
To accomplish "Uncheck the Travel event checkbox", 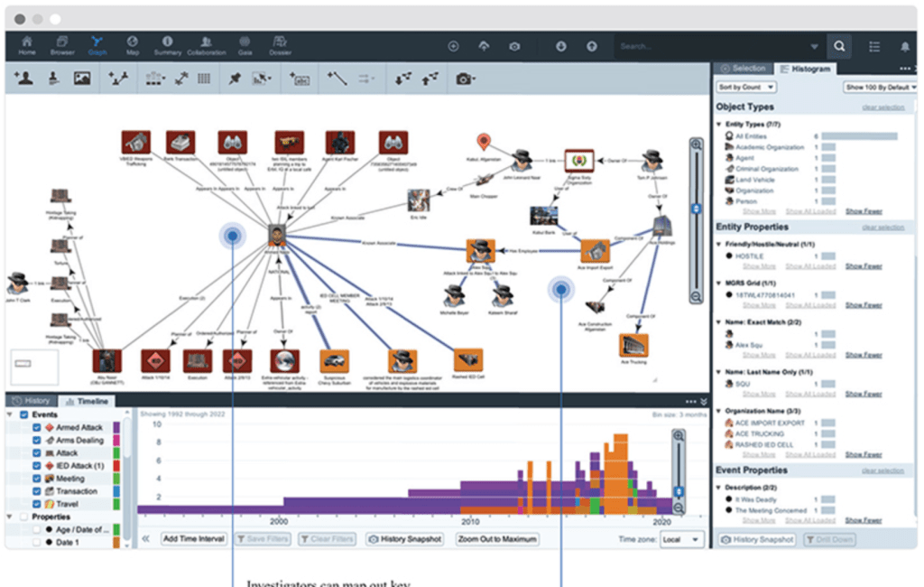I will [37, 504].
